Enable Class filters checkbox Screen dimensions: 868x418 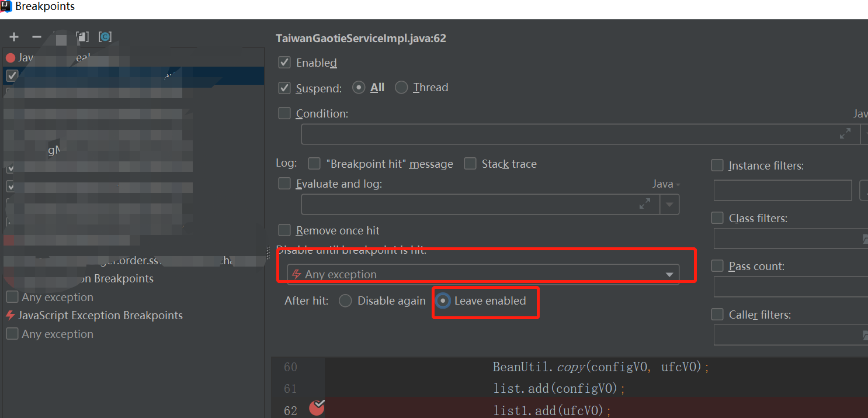point(717,218)
